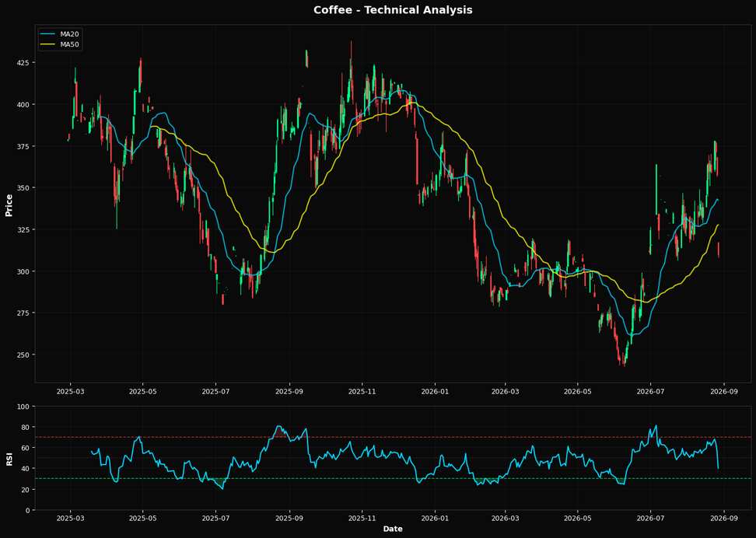Screen dimensions: 756x538
Task: Click the yellow MA50 legend line swatch
Action: pos(48,45)
